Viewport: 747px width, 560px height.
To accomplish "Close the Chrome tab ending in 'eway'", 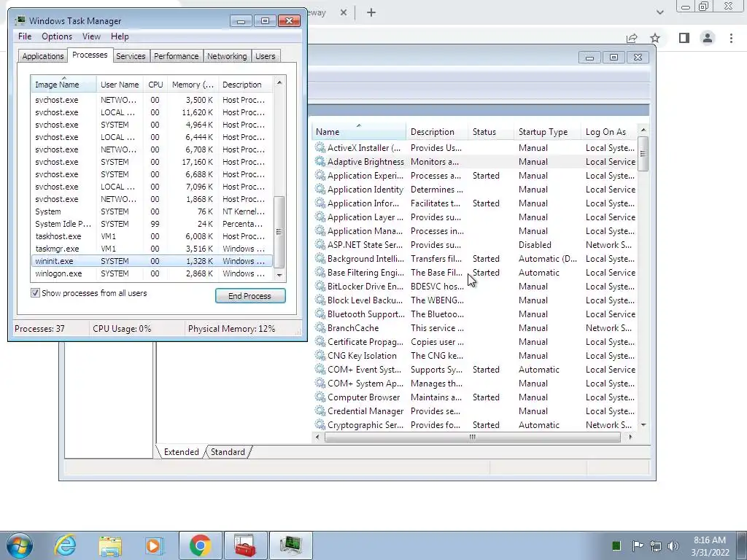I will pos(344,13).
